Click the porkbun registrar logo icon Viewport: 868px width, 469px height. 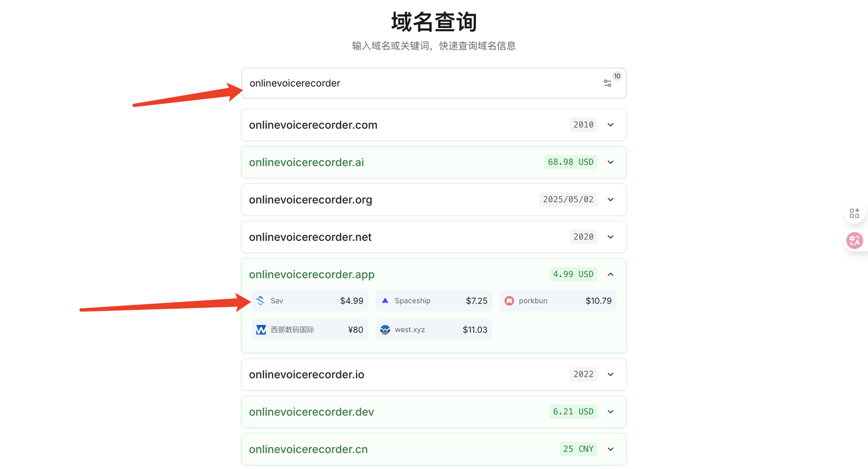[x=509, y=301]
